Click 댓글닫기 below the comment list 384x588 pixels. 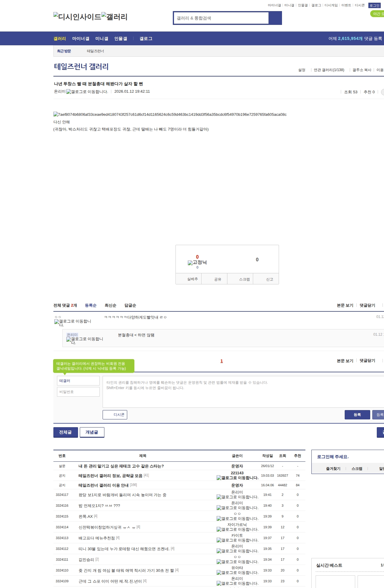(367, 361)
